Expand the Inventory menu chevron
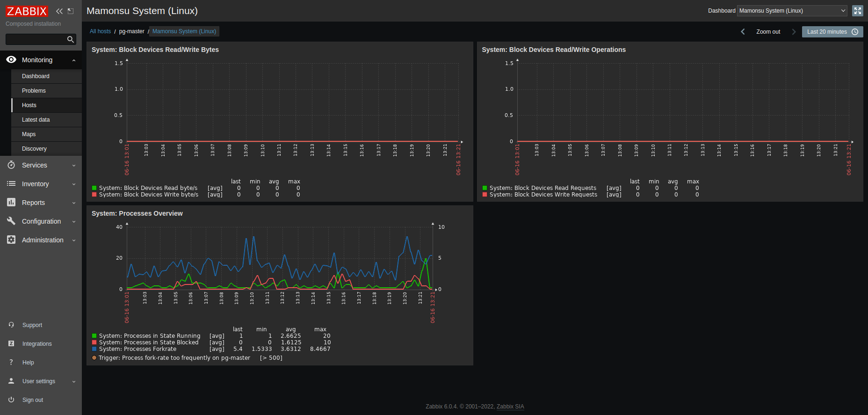868x415 pixels. [x=74, y=184]
